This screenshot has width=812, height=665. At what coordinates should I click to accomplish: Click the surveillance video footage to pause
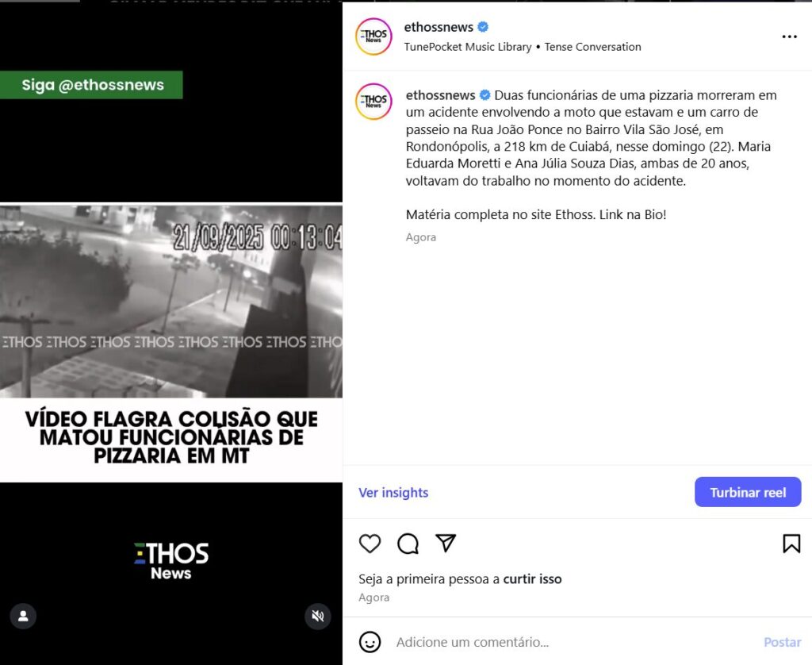[x=171, y=302]
